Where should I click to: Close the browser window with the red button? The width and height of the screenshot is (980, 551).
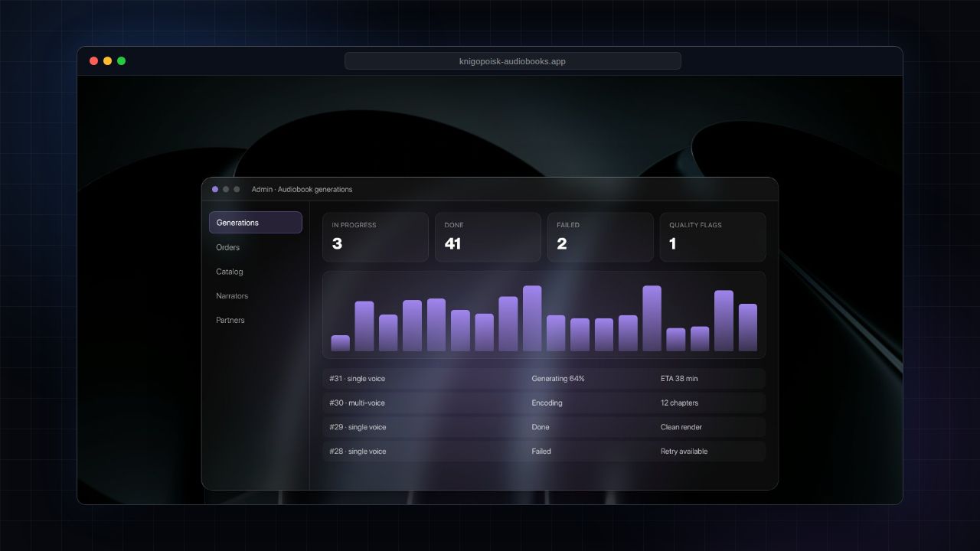tap(94, 61)
